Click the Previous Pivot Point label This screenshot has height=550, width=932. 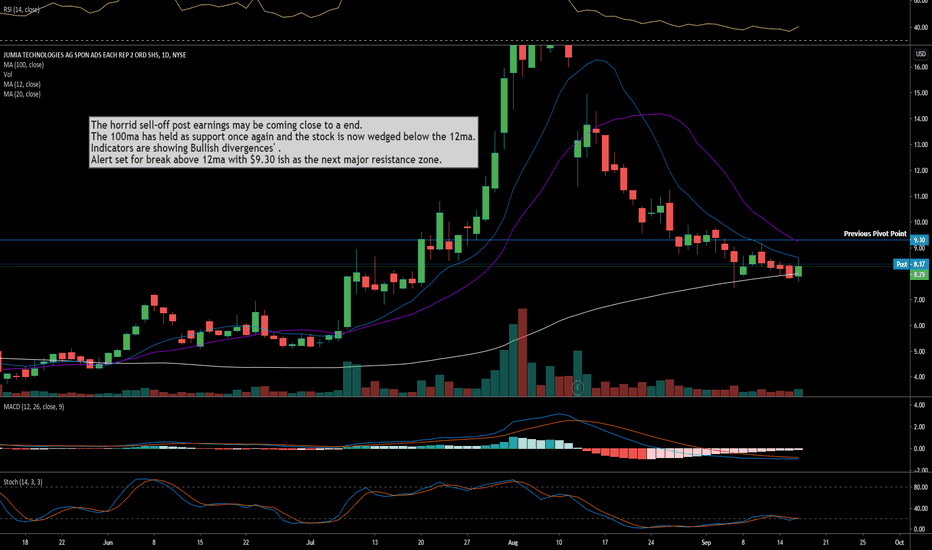[x=875, y=234]
